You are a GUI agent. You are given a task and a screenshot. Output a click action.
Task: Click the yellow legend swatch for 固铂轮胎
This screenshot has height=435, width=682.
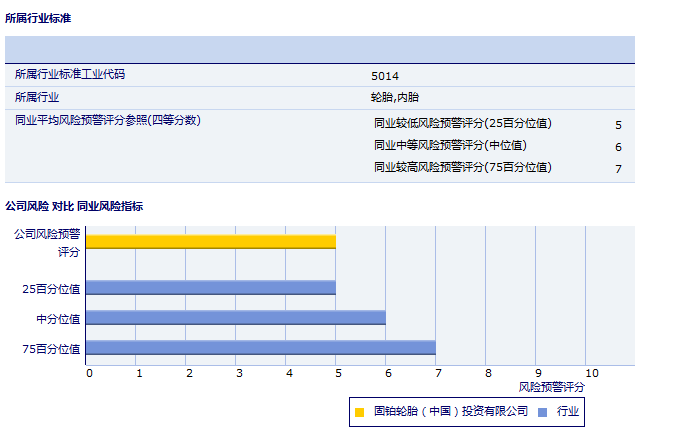359,411
